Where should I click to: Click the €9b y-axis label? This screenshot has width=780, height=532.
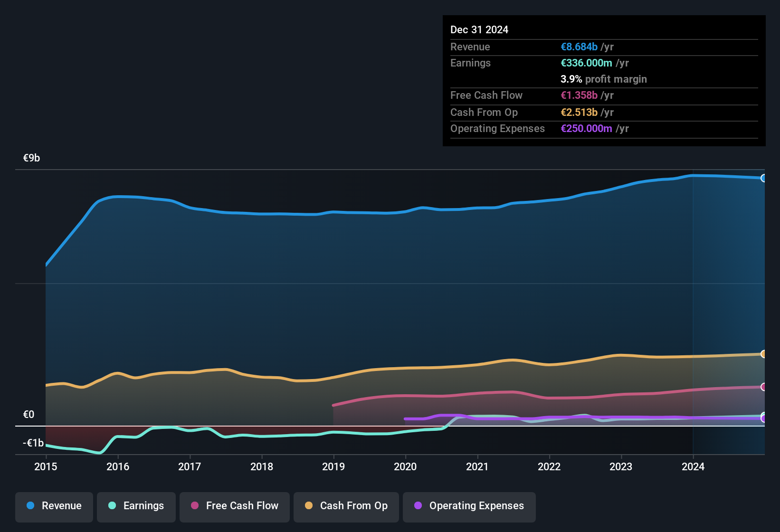[32, 158]
